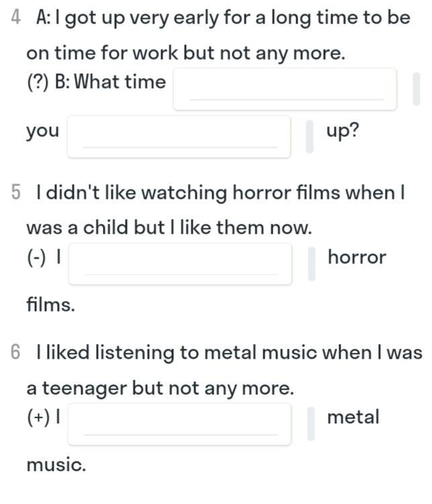Select the blank field before "horror"
Screen dimensions: 432x504
click(180, 264)
